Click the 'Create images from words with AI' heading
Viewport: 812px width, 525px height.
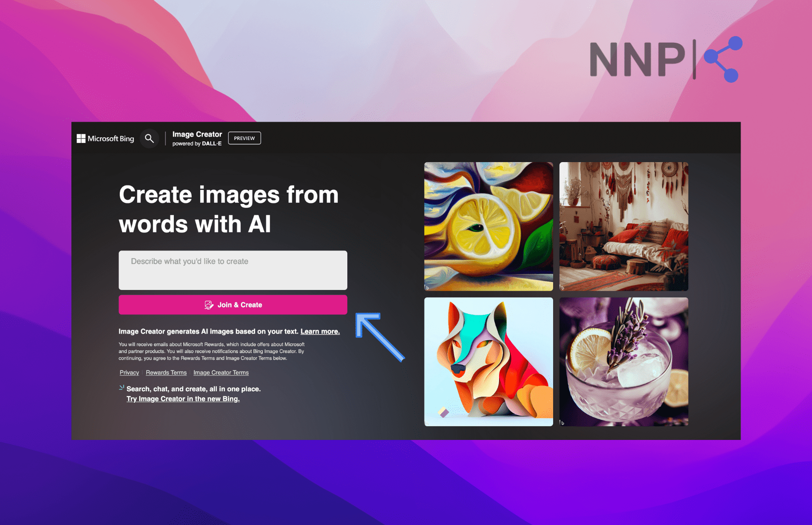[229, 209]
